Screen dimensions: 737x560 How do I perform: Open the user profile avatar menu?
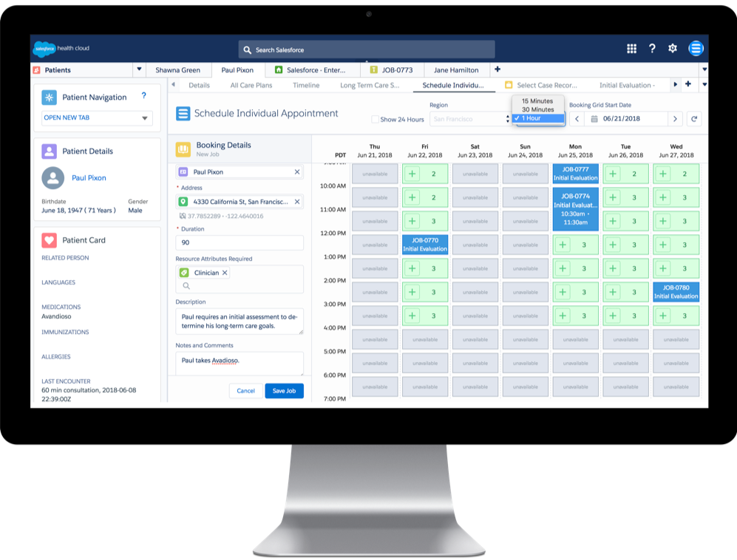click(696, 48)
